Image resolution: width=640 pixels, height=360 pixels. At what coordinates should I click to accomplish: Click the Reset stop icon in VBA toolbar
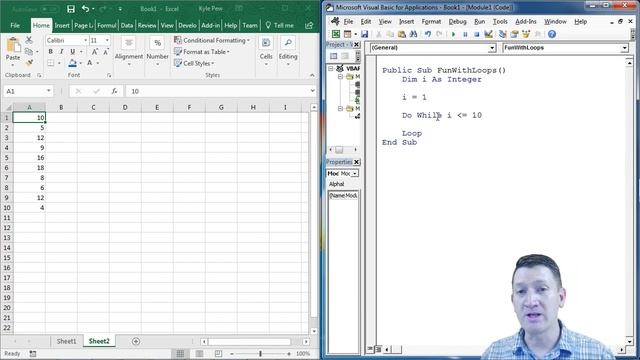tap(476, 34)
